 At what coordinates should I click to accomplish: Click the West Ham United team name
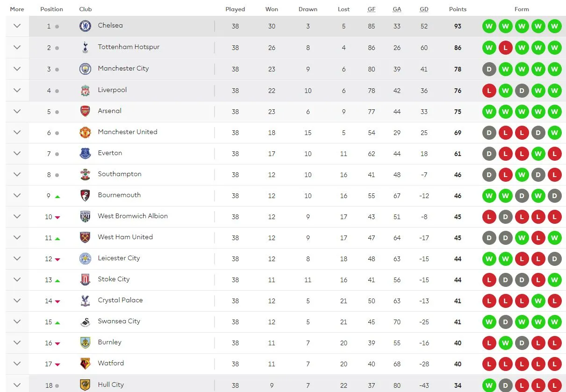click(124, 237)
